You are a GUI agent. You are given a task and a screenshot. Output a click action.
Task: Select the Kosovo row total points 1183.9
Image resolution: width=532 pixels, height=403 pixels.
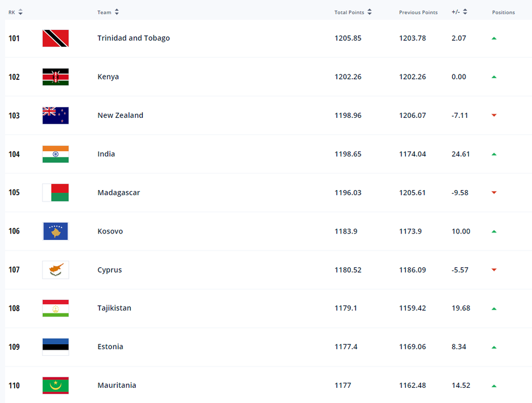pos(345,231)
